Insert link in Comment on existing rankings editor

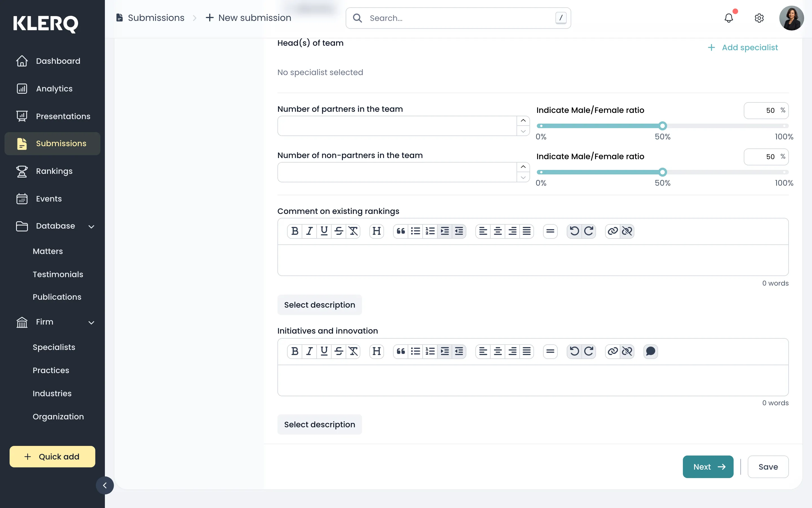point(613,231)
